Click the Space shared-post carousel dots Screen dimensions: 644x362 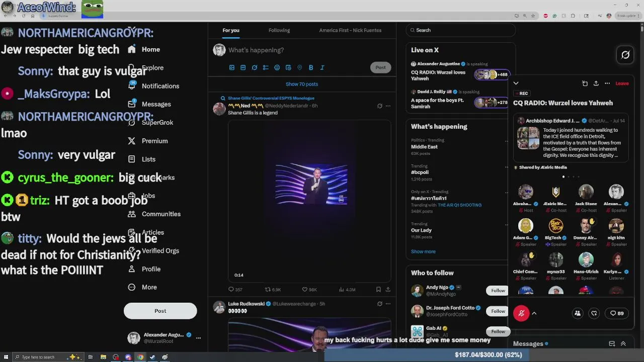point(571,176)
